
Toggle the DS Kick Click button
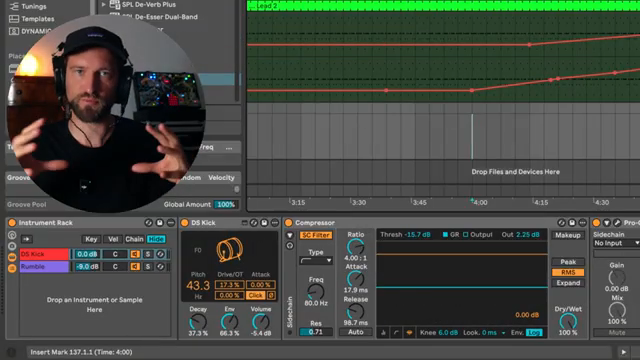(x=256, y=295)
